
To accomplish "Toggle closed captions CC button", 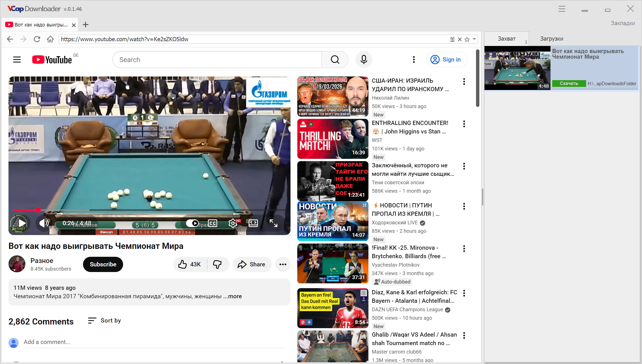I will point(212,223).
